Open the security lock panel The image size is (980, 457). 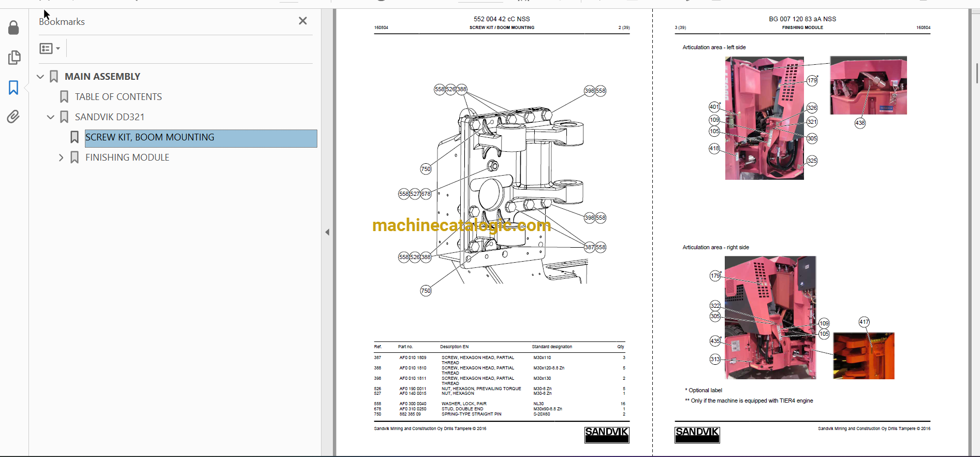click(x=14, y=27)
